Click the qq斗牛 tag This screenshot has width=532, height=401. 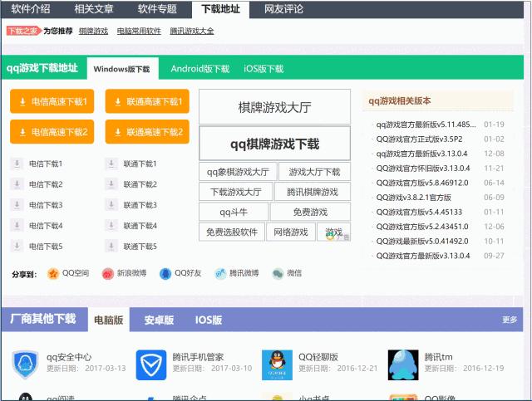coord(234,213)
